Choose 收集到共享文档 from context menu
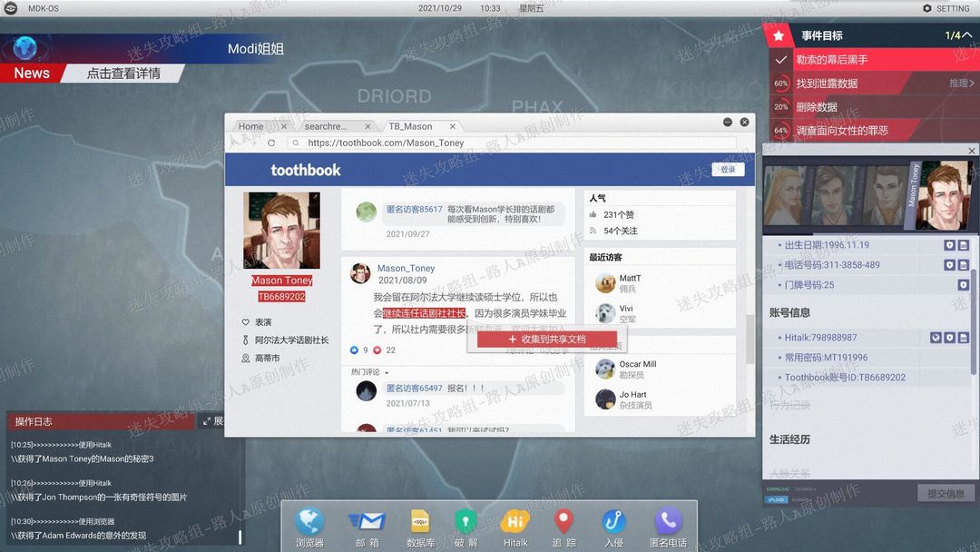 pyautogui.click(x=547, y=339)
